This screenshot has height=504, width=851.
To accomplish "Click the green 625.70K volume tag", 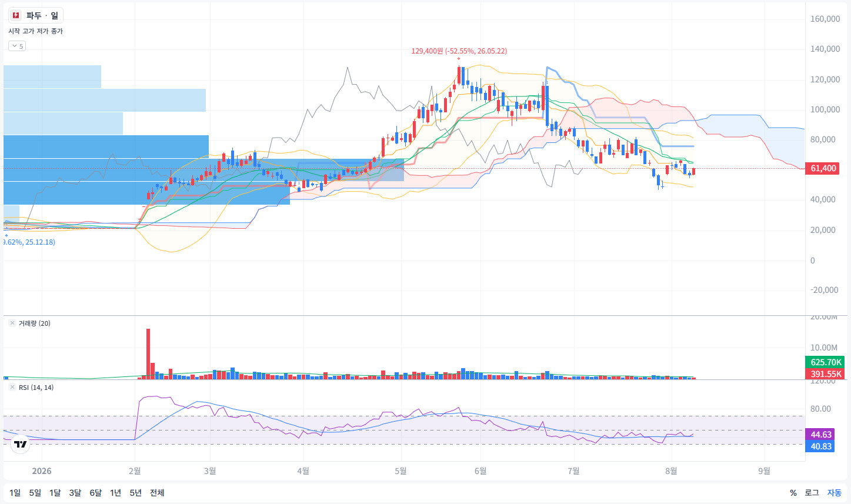I will (826, 362).
